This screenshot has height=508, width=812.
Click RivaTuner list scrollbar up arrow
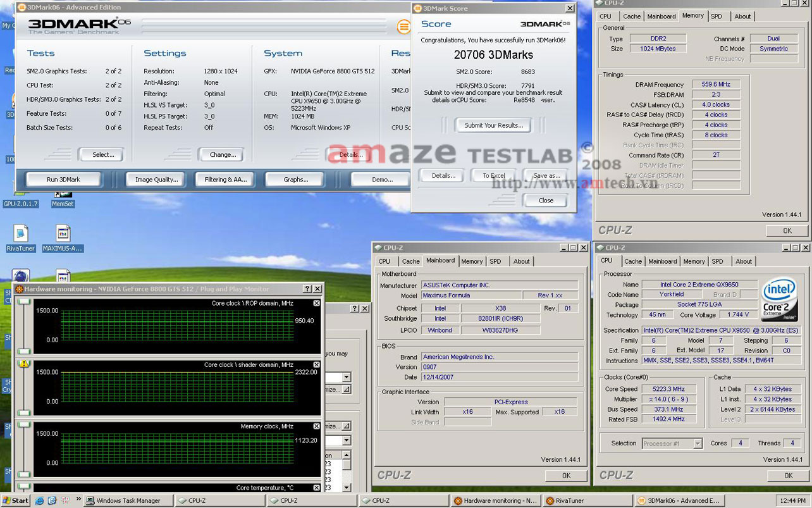(x=346, y=455)
